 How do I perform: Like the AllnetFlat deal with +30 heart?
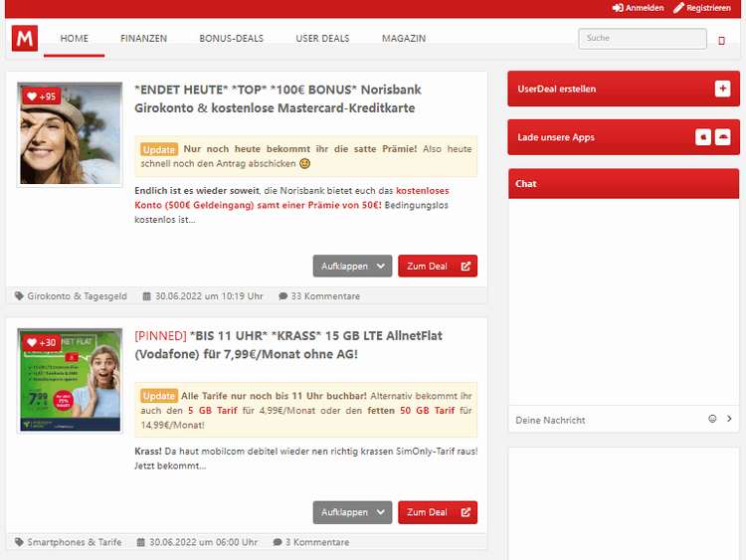(x=42, y=342)
